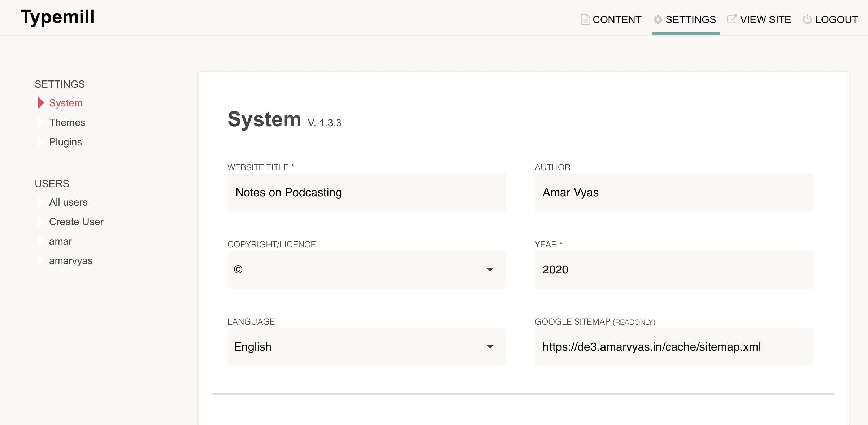Select System in settings sidebar

coord(66,103)
